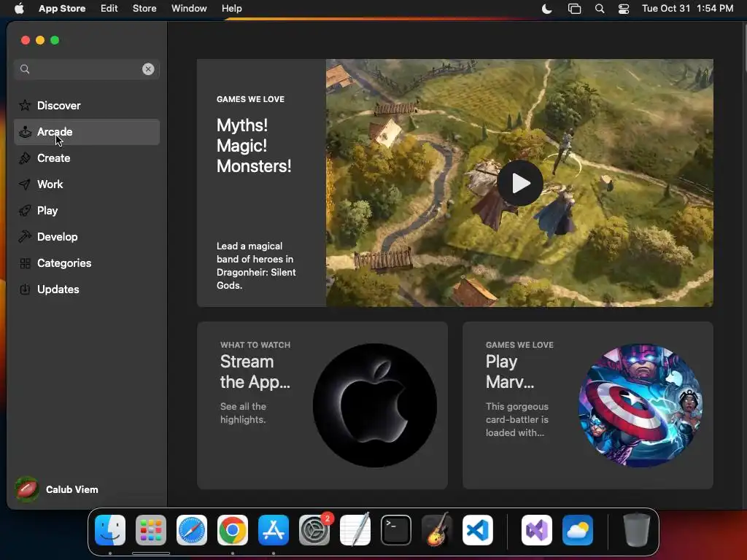Image resolution: width=747 pixels, height=560 pixels.
Task: Open purple Visual Studio from Dock
Action: tap(537, 530)
